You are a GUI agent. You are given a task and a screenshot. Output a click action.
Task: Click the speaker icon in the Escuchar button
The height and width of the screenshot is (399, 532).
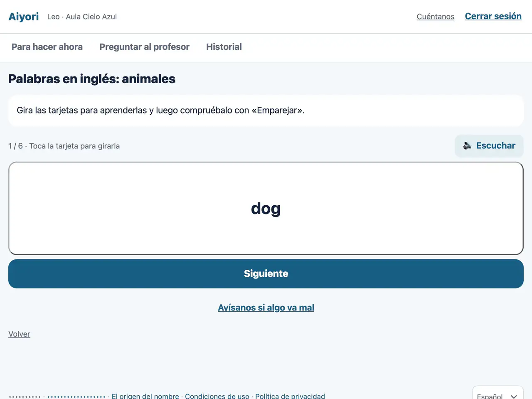(467, 145)
